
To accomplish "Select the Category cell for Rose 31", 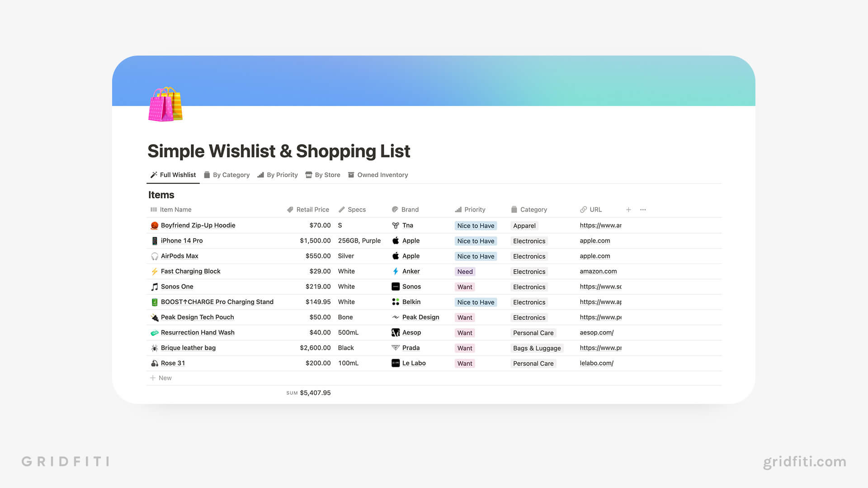I will 533,363.
